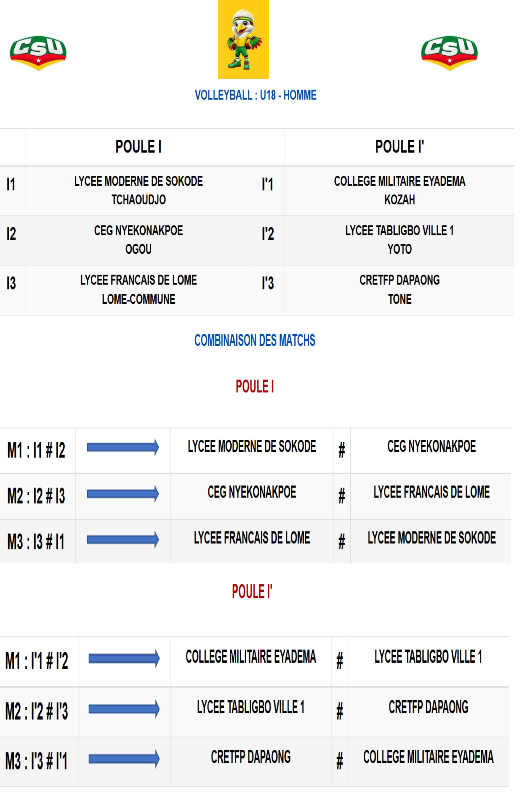Click the VOLLEYBALL : U18 - HOMME heading
Viewport: 532px width, 796px height.
pyautogui.click(x=256, y=95)
